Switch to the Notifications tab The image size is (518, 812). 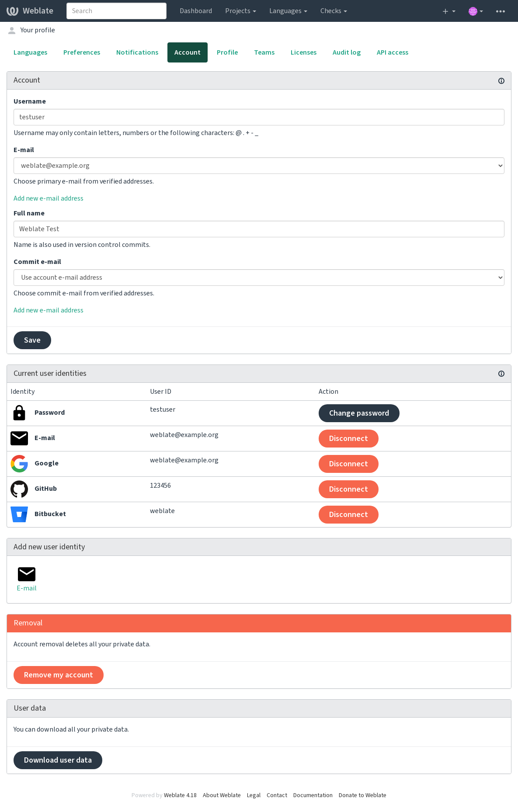click(137, 52)
